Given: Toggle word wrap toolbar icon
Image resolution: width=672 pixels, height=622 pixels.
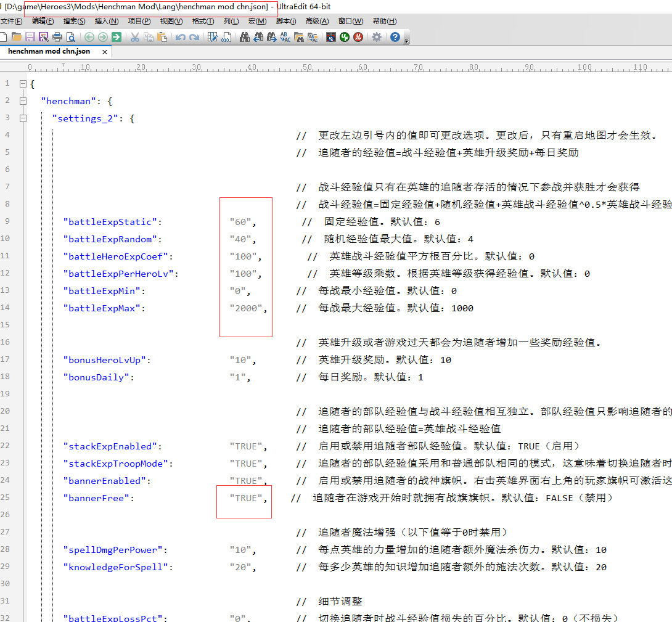Looking at the screenshot, I should (x=211, y=37).
